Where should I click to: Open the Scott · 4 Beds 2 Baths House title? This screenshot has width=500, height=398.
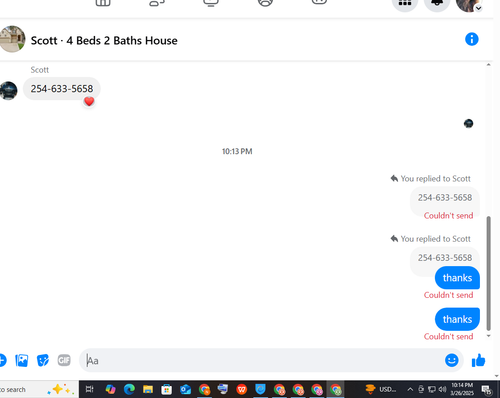point(104,41)
